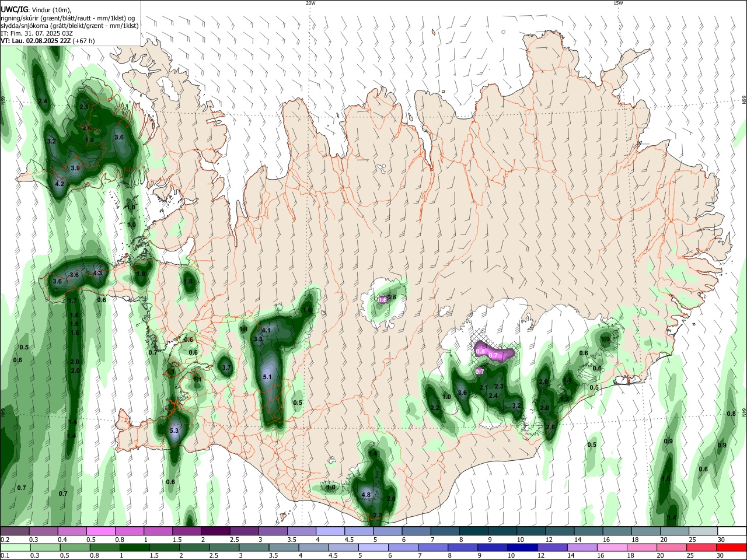This screenshot has width=747, height=560.
Task: Choose the lavender swatch above 4 in the upper snow legend
Action: (x=330, y=531)
